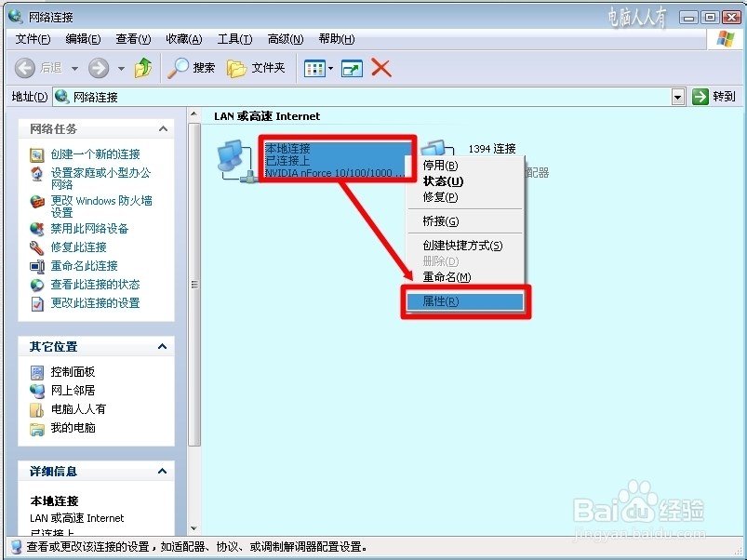
Task: Click the 本地连接 network computer icon
Action: [x=236, y=161]
